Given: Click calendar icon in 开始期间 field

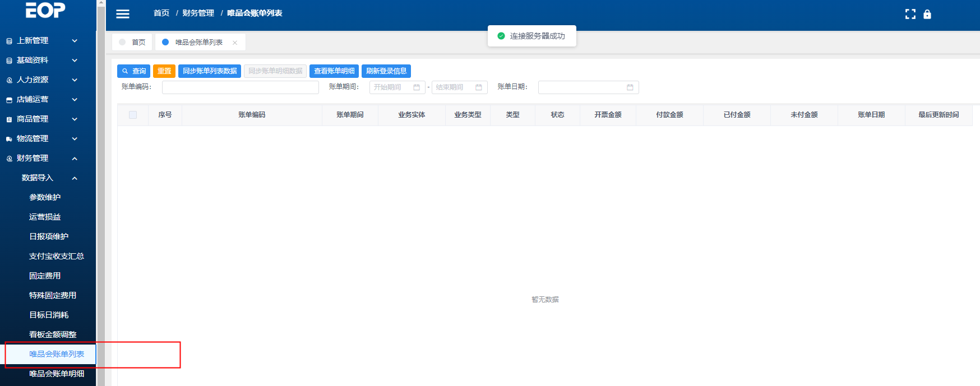Looking at the screenshot, I should (x=417, y=87).
